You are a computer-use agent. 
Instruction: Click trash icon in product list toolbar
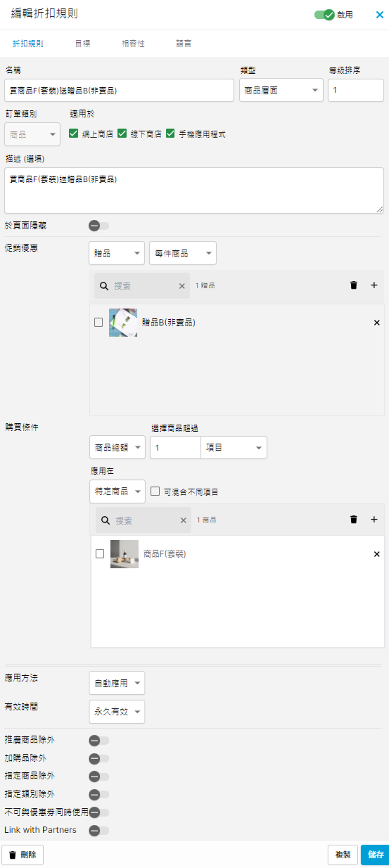coord(353,519)
